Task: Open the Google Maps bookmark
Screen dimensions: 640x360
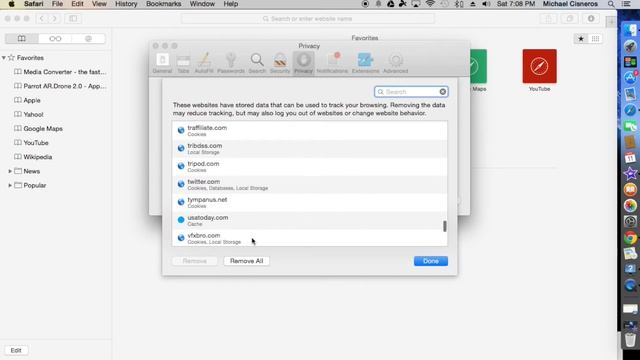Action: [38, 129]
